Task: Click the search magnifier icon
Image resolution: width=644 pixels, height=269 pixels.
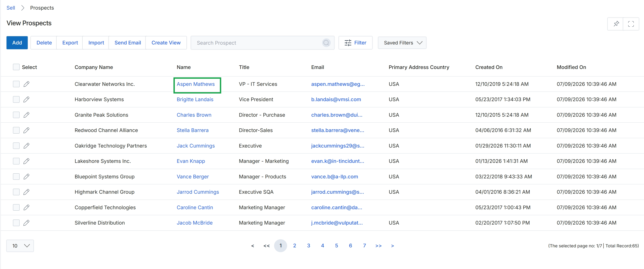Action: pyautogui.click(x=326, y=43)
